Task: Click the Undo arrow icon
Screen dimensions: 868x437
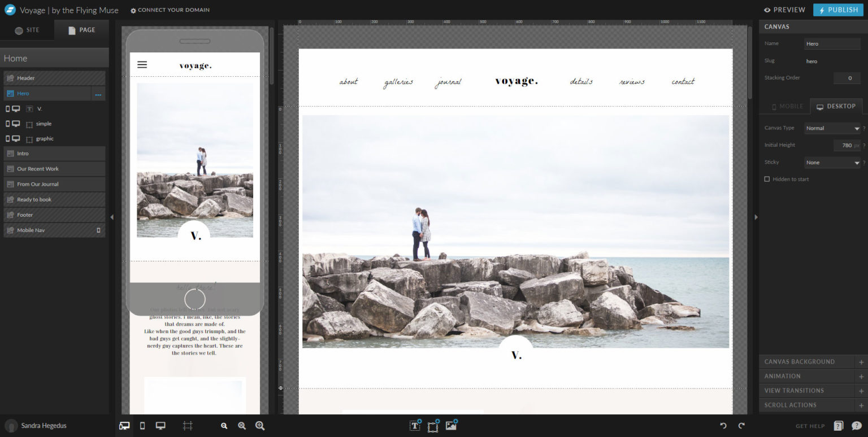Action: pos(723,426)
